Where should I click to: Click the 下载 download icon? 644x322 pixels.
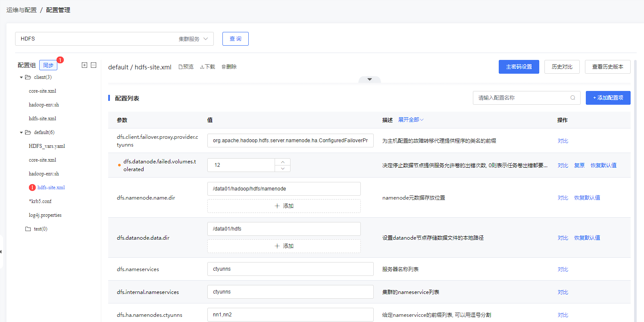click(202, 67)
